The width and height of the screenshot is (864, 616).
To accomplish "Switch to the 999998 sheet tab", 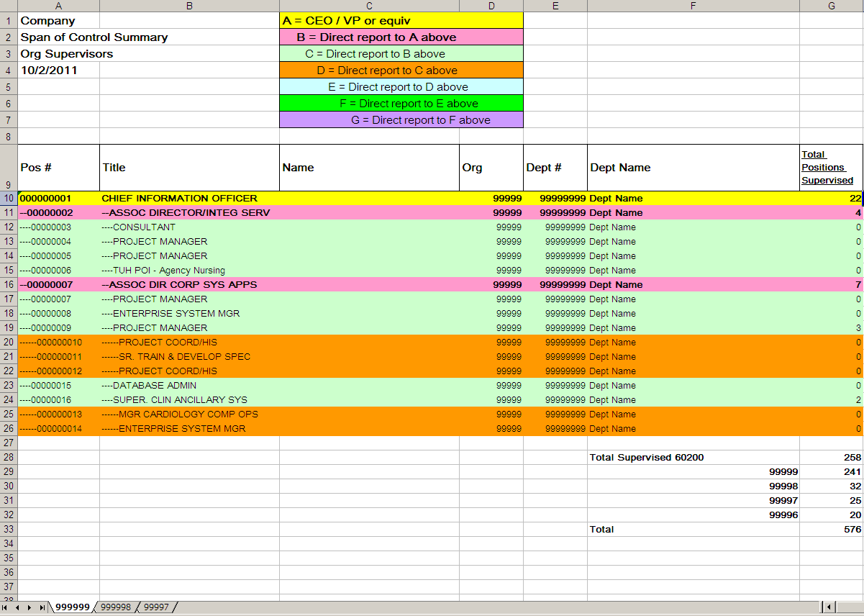I will 115,607.
